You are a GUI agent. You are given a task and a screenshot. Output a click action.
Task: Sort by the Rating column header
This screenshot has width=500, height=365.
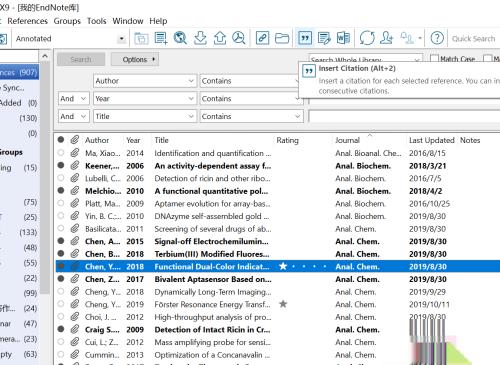pos(287,140)
